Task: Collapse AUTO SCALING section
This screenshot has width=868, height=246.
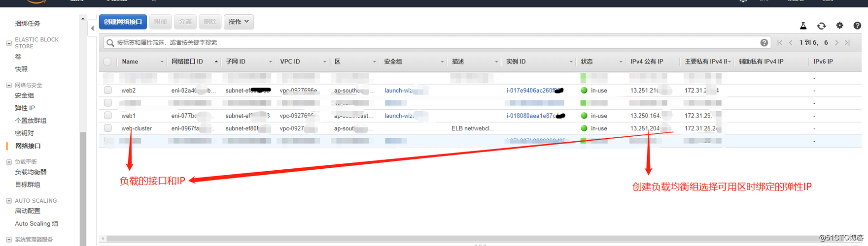Action: [x=9, y=201]
